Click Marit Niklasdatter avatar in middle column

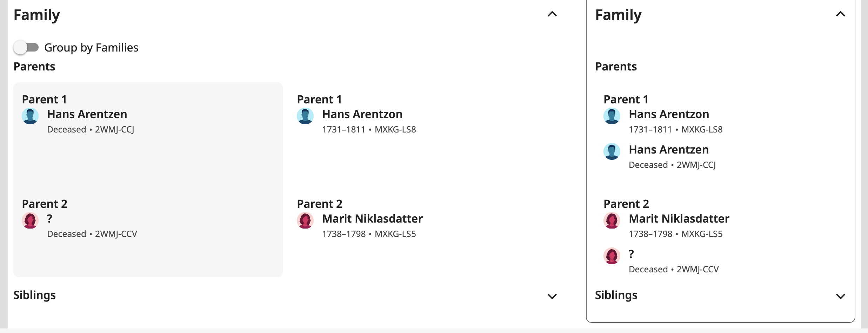(305, 220)
